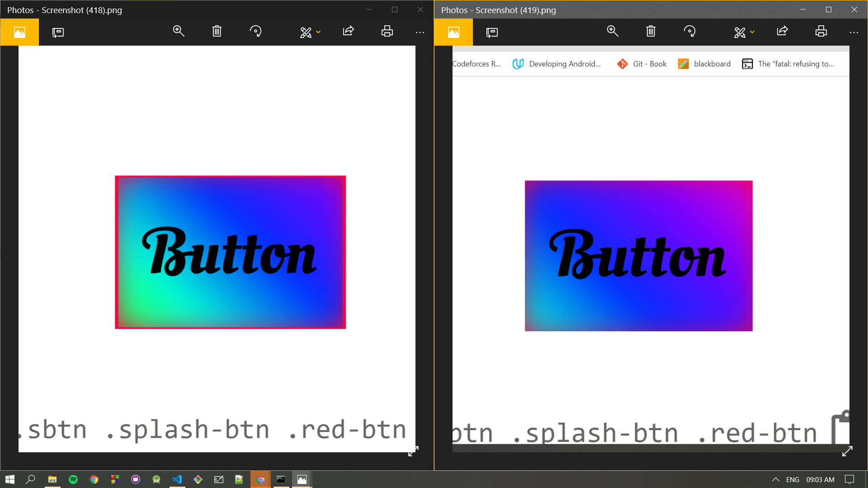This screenshot has height=488, width=868.
Task: Enter fullscreen in Screenshot (418) window
Action: 413,451
